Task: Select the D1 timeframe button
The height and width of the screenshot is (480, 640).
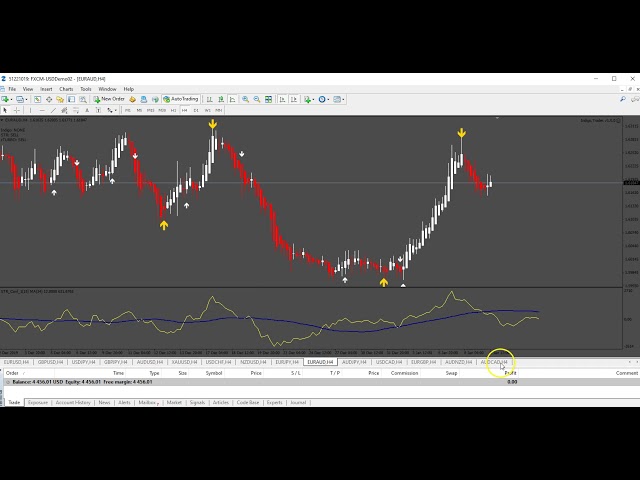Action: click(196, 110)
